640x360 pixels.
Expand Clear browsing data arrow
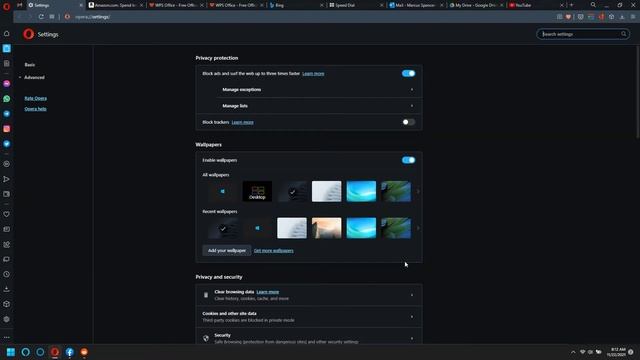tap(411, 295)
